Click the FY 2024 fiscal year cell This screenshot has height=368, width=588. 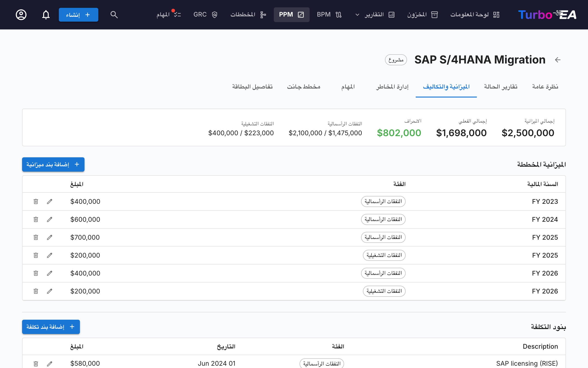(545, 219)
